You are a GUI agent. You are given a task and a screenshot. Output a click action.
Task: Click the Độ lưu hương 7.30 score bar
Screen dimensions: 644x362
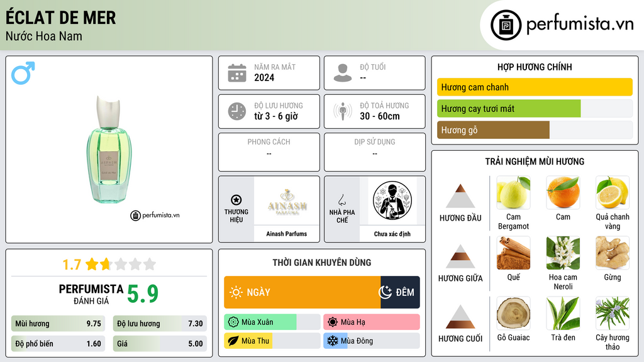[160, 324]
